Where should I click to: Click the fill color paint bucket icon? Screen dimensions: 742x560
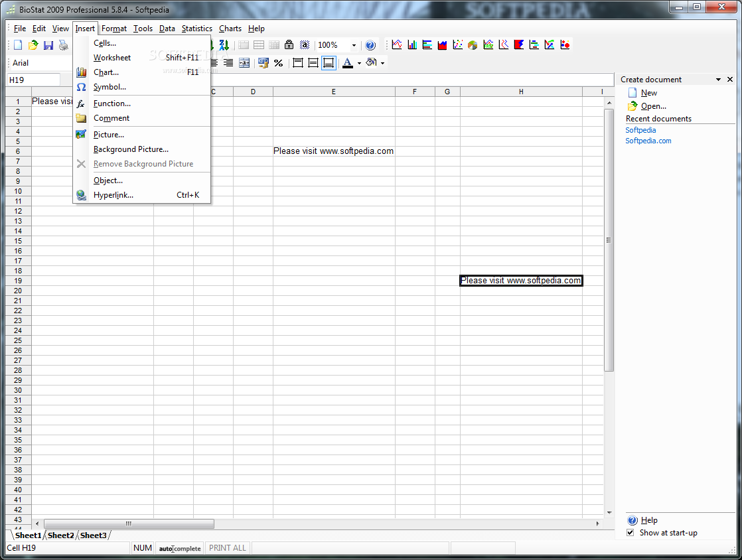372,62
